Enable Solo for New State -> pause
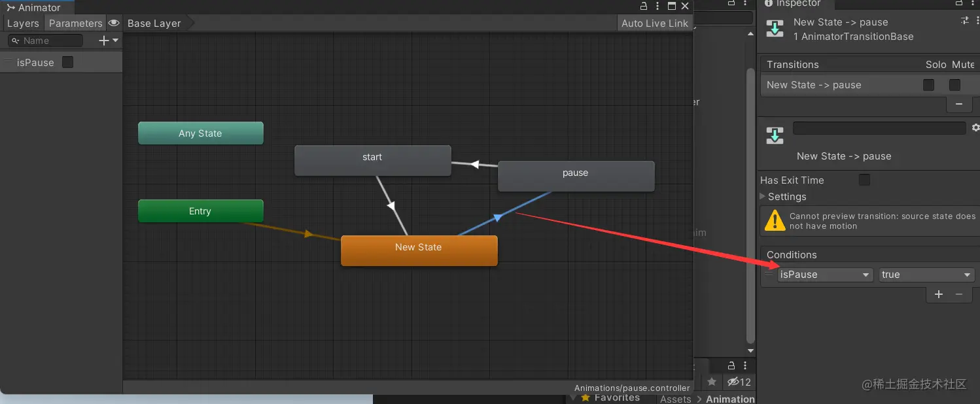 tap(928, 85)
